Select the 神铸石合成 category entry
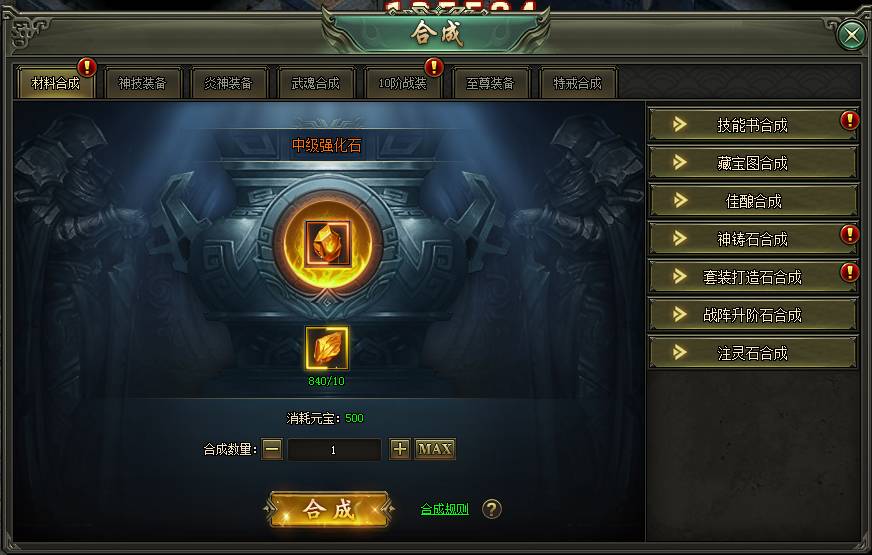This screenshot has width=872, height=555. tap(753, 239)
